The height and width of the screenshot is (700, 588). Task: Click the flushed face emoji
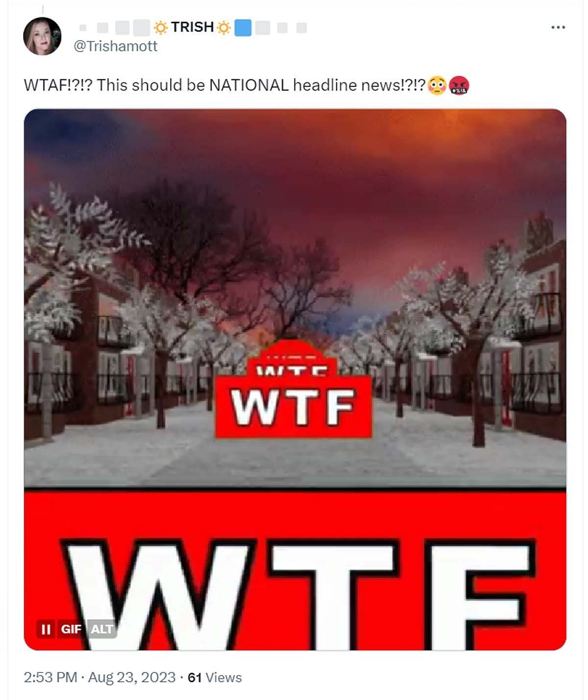437,85
